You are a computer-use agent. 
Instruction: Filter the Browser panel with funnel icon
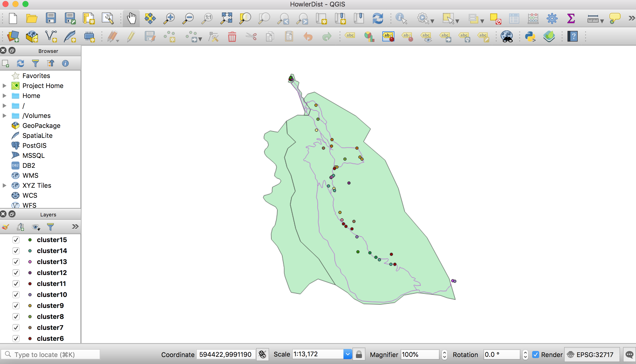[x=35, y=63]
